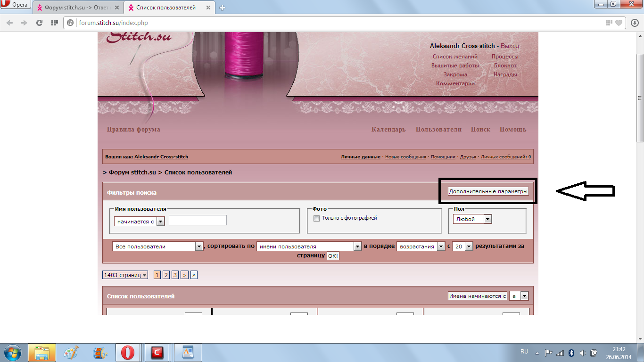
Task: Click the volume speaker icon in system tray
Action: pyautogui.click(x=583, y=353)
